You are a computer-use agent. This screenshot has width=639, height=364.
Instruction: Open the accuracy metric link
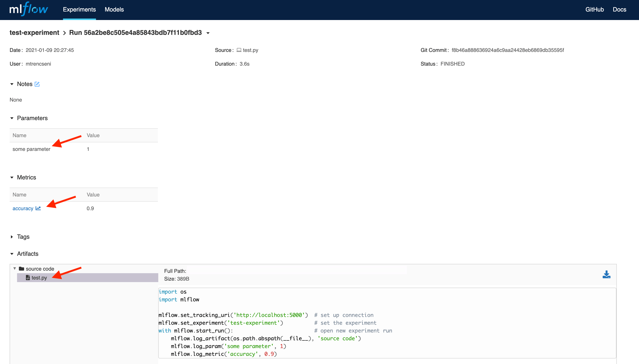(x=23, y=209)
